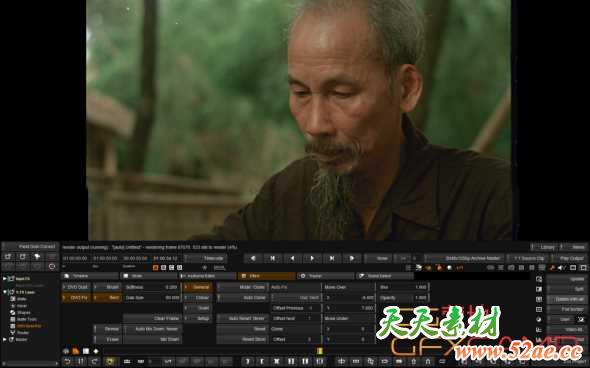This screenshot has width=590, height=368.
Task: Collapse the Layer node in the effects tree
Action: tap(5, 292)
